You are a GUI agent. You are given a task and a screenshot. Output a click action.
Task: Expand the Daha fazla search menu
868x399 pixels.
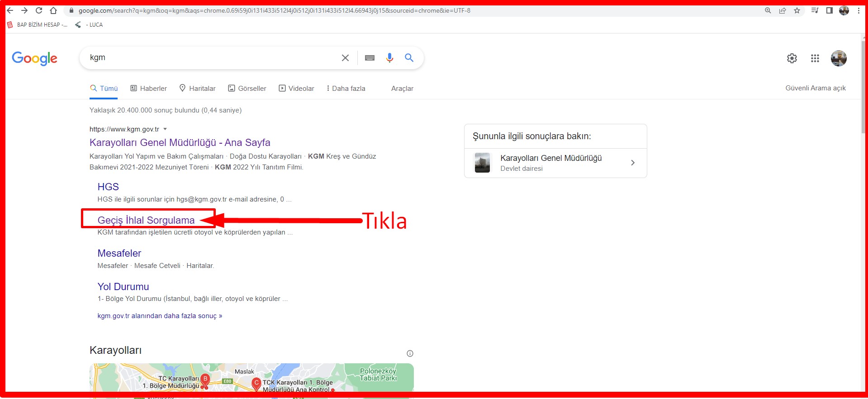(x=346, y=89)
